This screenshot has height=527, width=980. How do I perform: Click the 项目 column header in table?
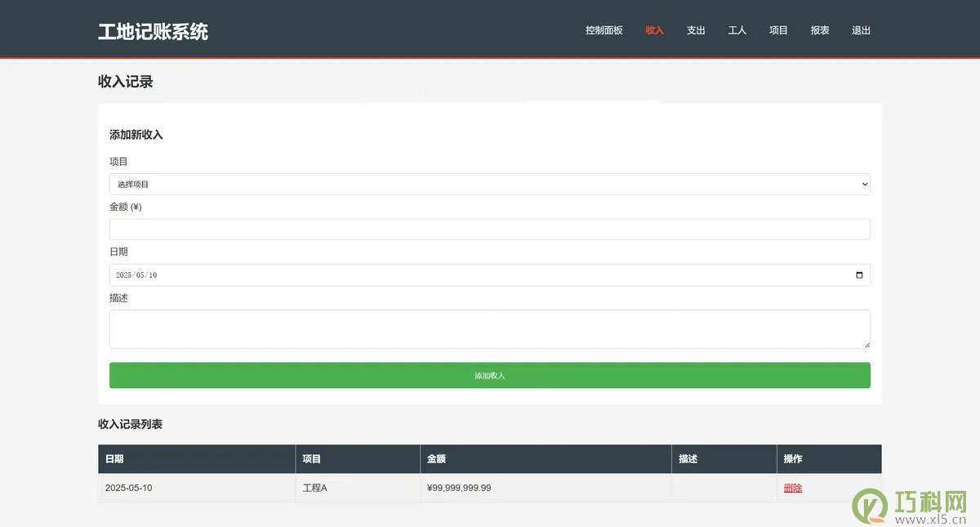pyautogui.click(x=358, y=459)
